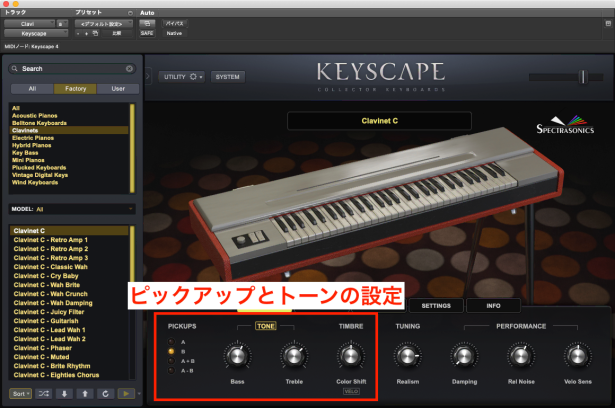Open the insert position 'a' dropdown

pos(62,24)
